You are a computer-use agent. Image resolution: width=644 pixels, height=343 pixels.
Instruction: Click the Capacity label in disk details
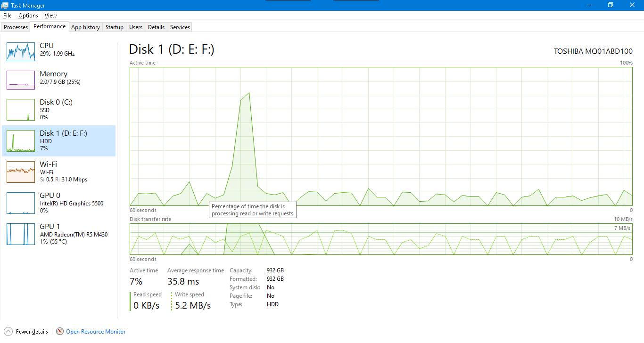point(241,270)
